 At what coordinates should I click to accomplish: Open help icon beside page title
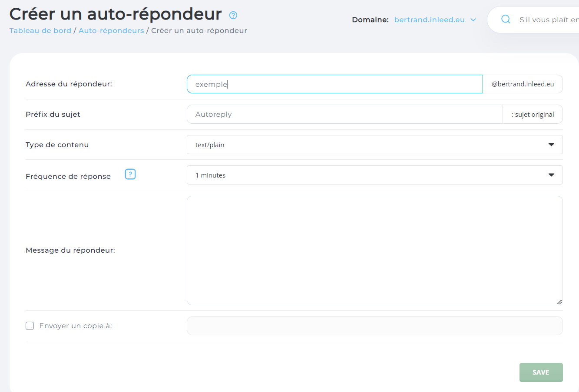[x=233, y=16]
